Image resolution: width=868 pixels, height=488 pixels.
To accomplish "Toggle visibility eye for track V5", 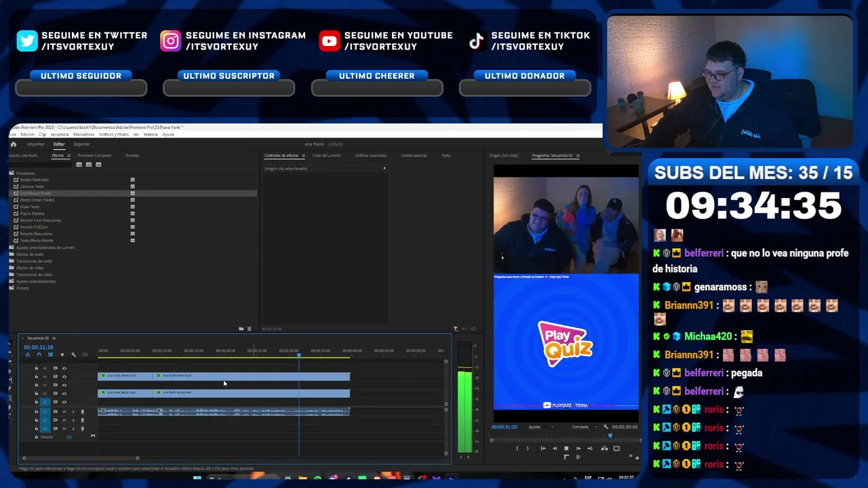I will click(64, 368).
